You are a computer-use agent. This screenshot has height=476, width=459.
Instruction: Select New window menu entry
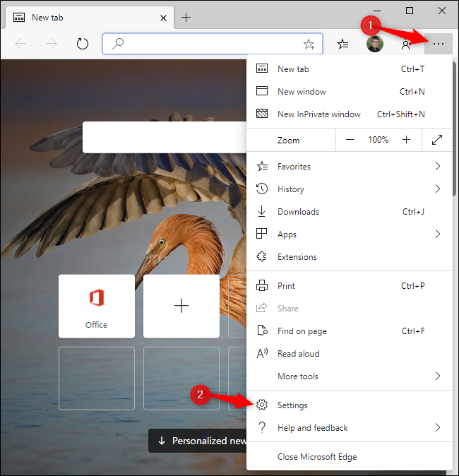click(349, 91)
